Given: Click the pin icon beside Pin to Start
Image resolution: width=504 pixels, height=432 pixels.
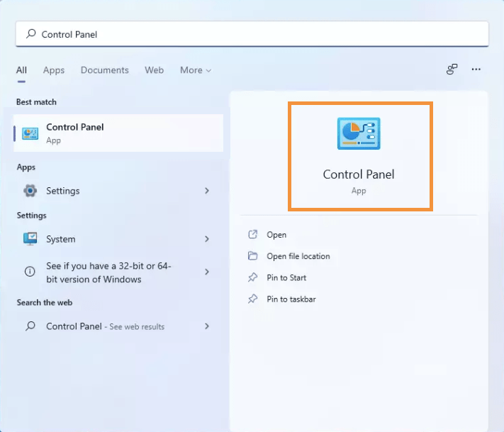Looking at the screenshot, I should point(252,277).
